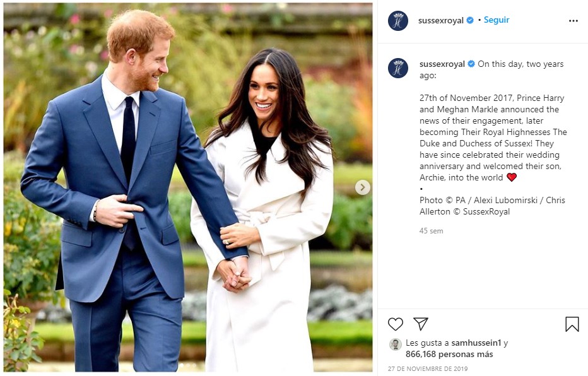Click Seguir to follow sussexroyal

497,20
